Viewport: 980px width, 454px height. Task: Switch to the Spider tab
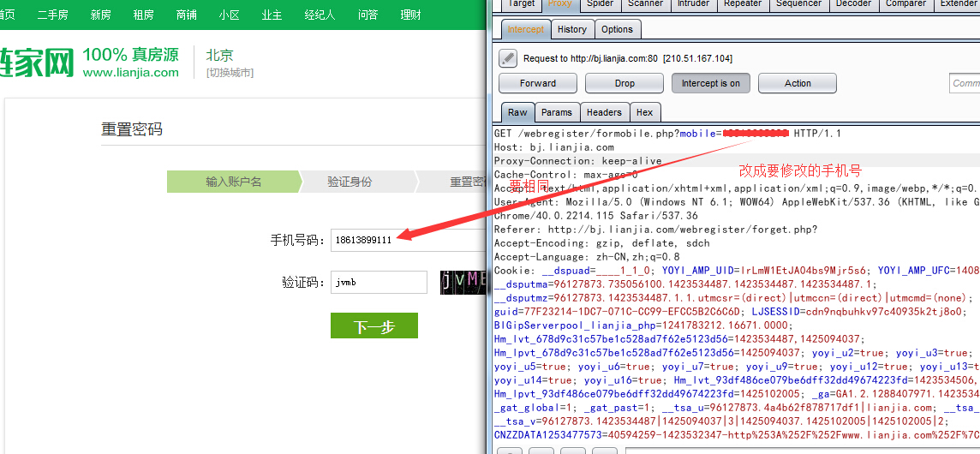600,3
